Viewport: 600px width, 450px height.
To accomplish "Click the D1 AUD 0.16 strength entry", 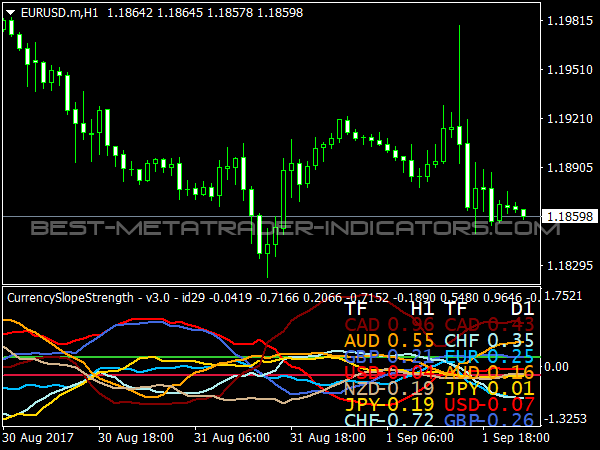I will point(489,372).
